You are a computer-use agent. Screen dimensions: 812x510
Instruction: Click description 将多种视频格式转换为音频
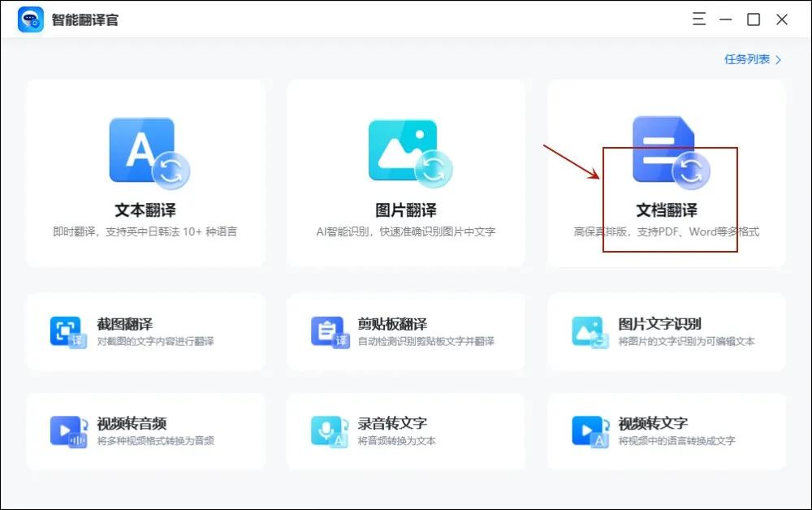(155, 441)
